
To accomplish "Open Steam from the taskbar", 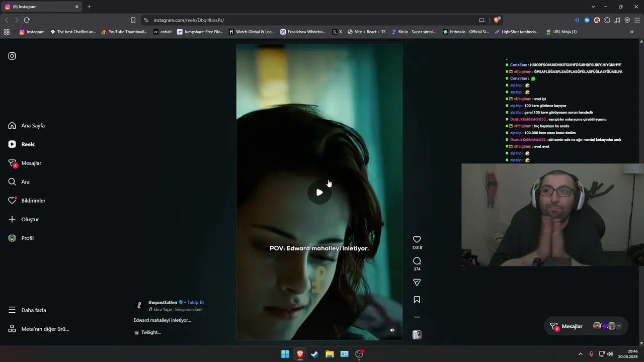I will (314, 354).
